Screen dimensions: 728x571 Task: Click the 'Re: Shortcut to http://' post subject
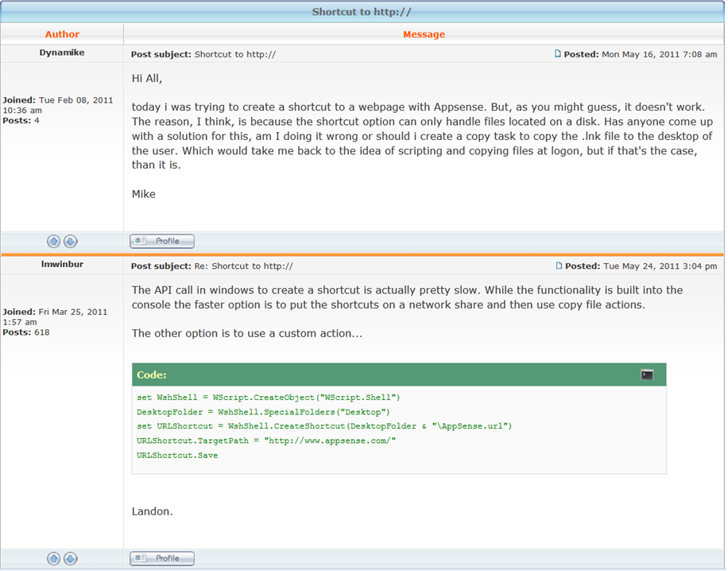coord(244,266)
